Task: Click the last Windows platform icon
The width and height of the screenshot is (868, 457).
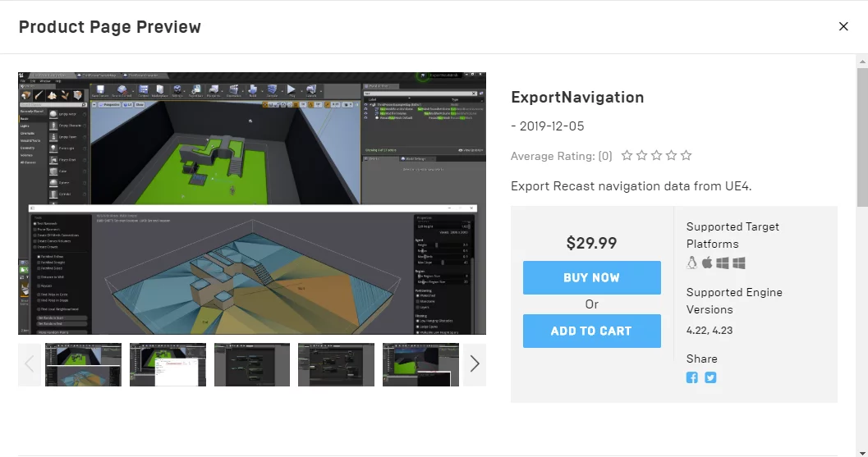Action: (x=739, y=263)
